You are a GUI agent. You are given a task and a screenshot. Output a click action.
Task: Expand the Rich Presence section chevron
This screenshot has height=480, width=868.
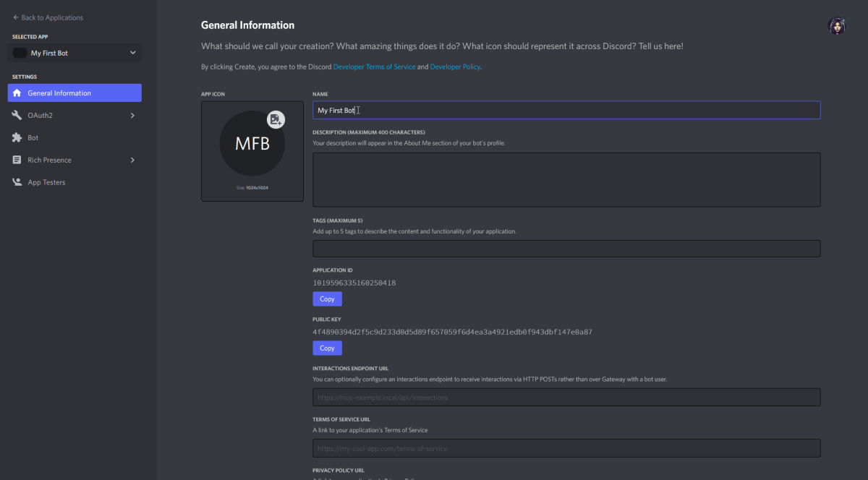[132, 160]
